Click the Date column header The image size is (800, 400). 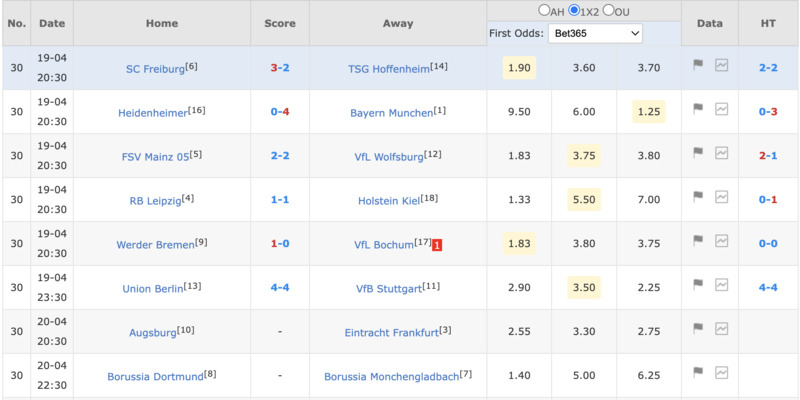point(52,23)
